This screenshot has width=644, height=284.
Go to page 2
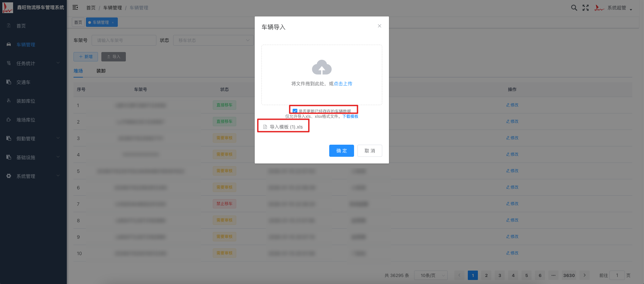pos(486,275)
